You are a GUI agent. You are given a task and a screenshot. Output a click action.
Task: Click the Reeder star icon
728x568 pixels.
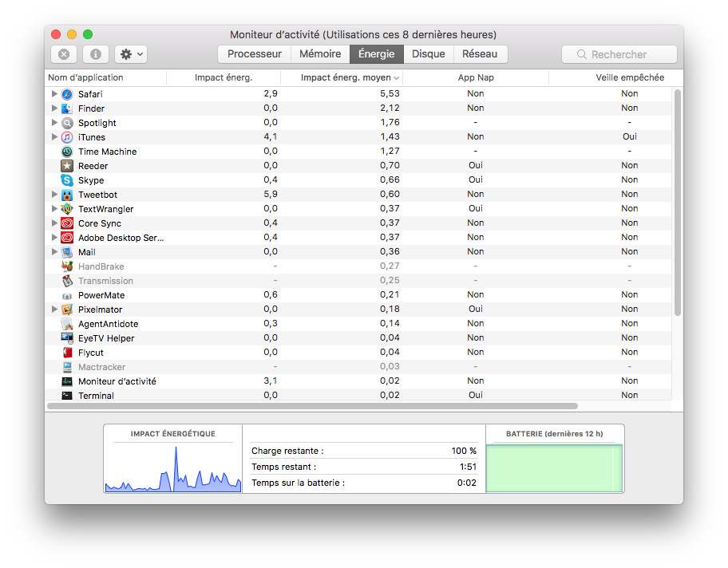(x=67, y=166)
